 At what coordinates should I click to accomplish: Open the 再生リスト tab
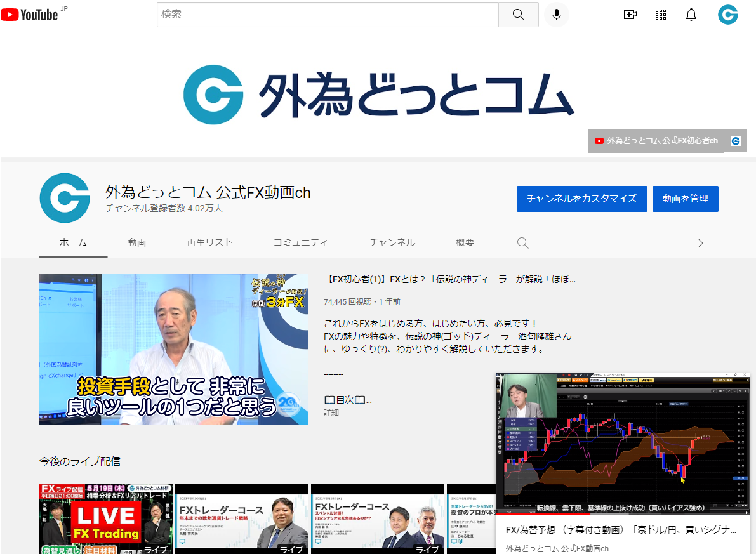click(x=209, y=242)
